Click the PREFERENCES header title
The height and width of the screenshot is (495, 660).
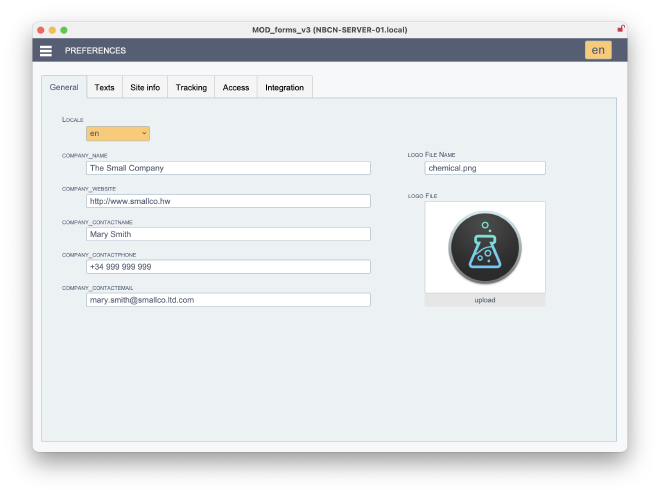(x=95, y=51)
